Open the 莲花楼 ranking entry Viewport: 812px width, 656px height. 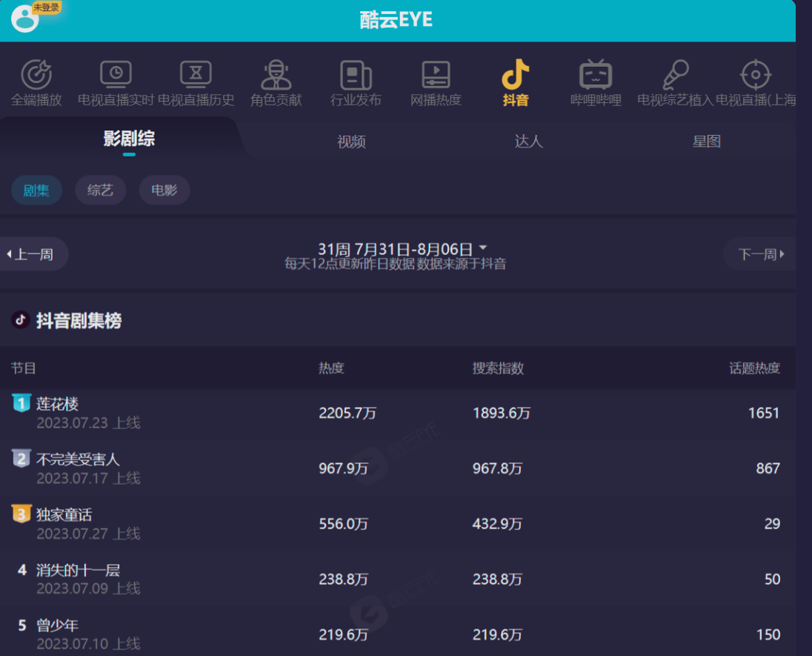(x=58, y=405)
